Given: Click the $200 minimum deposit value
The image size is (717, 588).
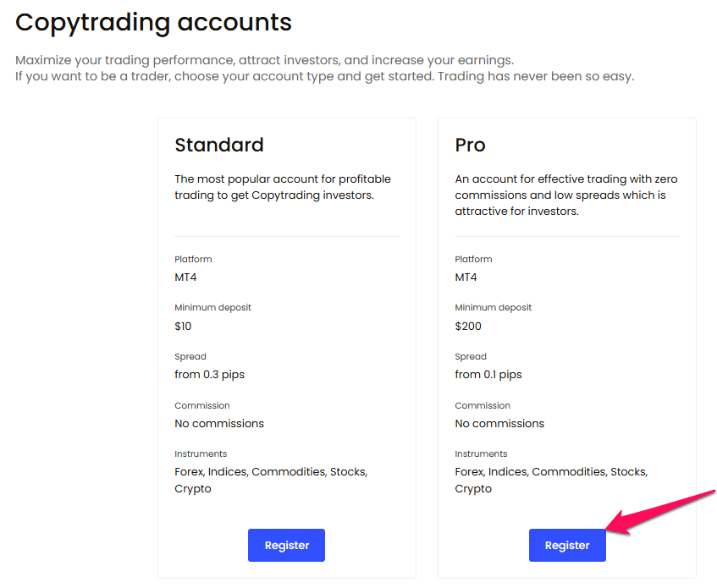Looking at the screenshot, I should 466,326.
